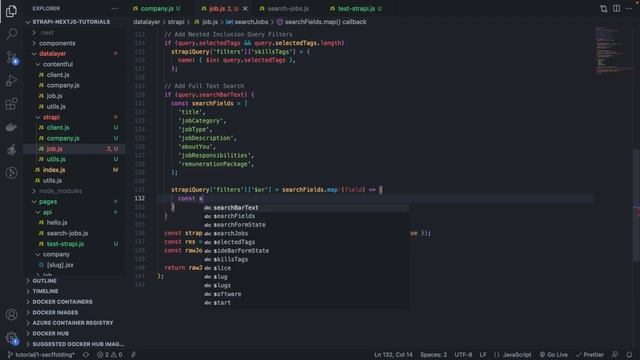The image size is (640, 360).
Task: Open the Manage gear settings icon
Action: [11, 338]
